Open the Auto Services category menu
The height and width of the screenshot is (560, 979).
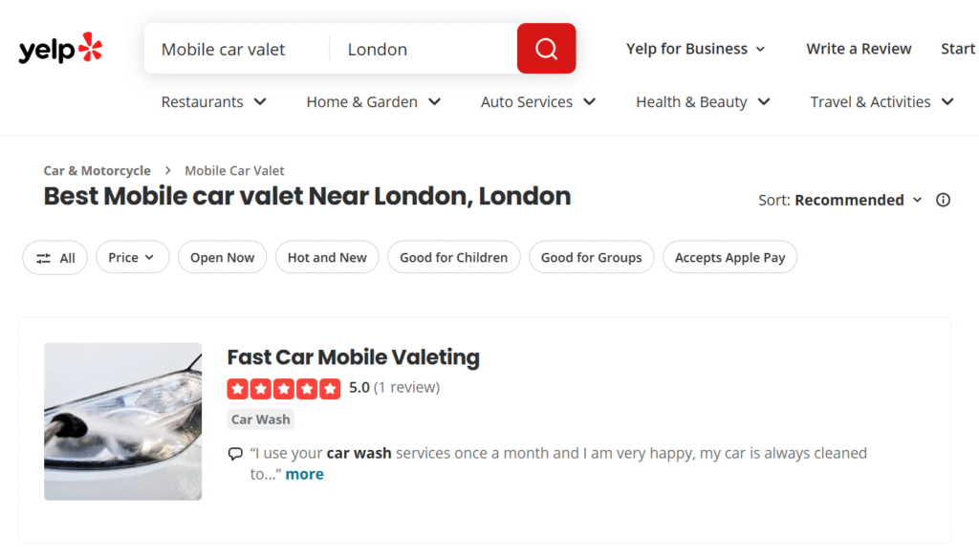(x=537, y=102)
